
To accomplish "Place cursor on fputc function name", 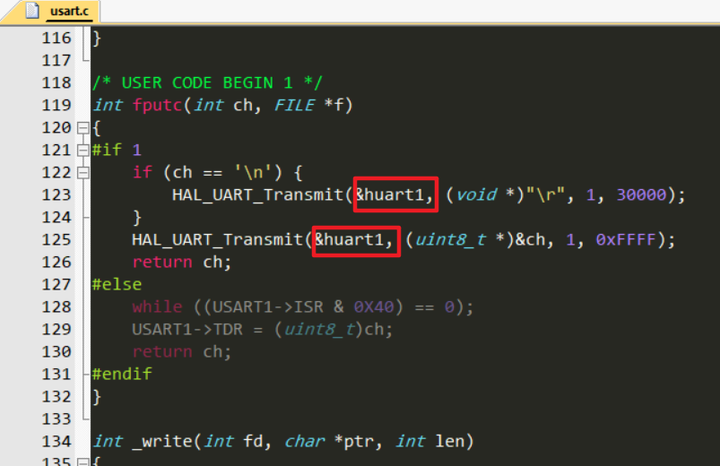I will click(158, 105).
